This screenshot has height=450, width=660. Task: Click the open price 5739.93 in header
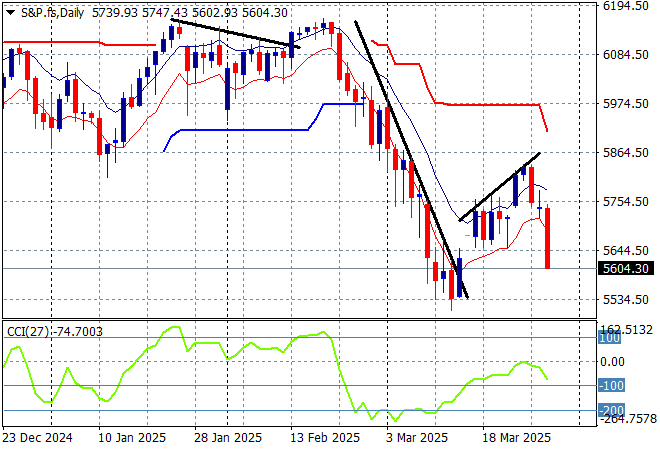[x=115, y=13]
